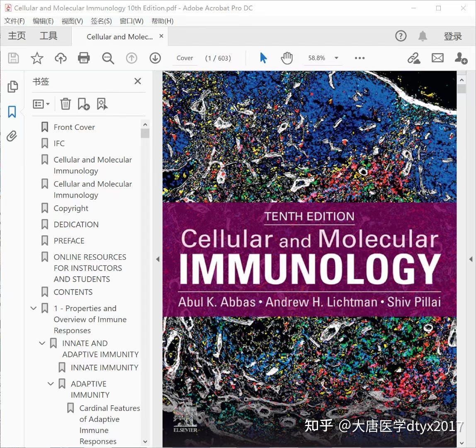The image size is (476, 448).
Task: Click the page label Cover field
Action: click(185, 58)
